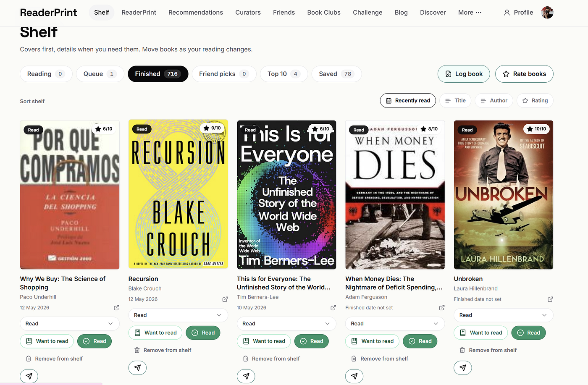Mark Recursion as Want to read
The image size is (588, 385).
click(155, 333)
